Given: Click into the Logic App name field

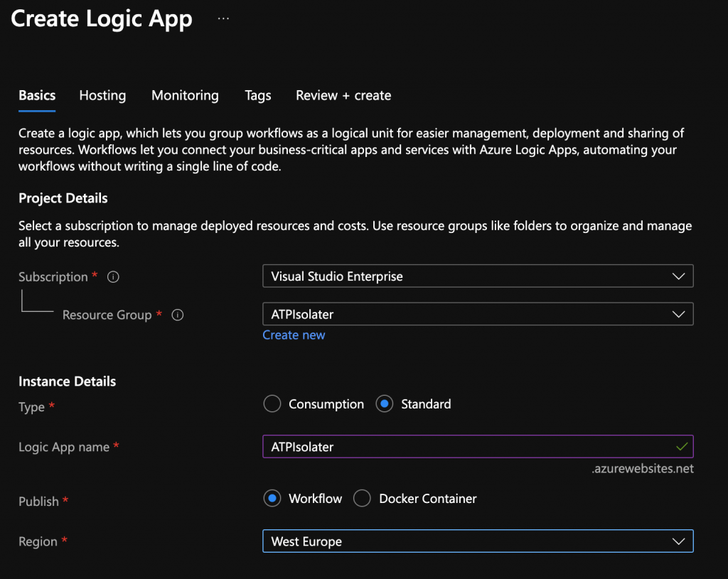Looking at the screenshot, I should click(462, 447).
